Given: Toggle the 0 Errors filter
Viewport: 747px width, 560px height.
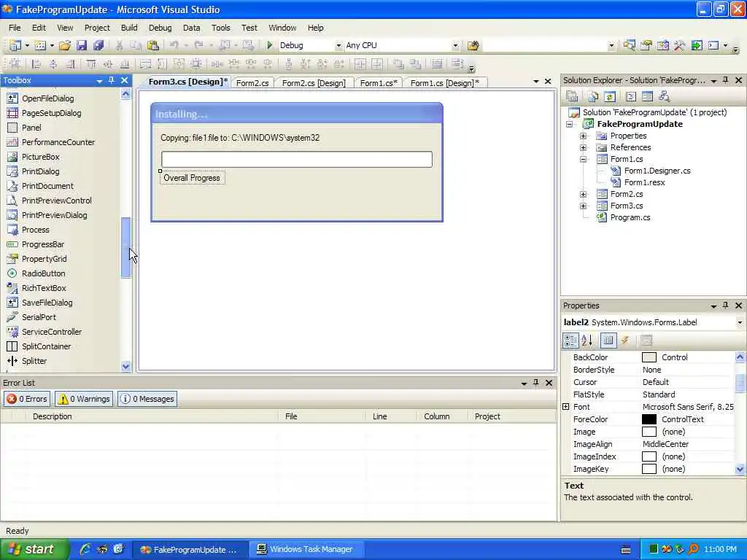Looking at the screenshot, I should point(27,399).
